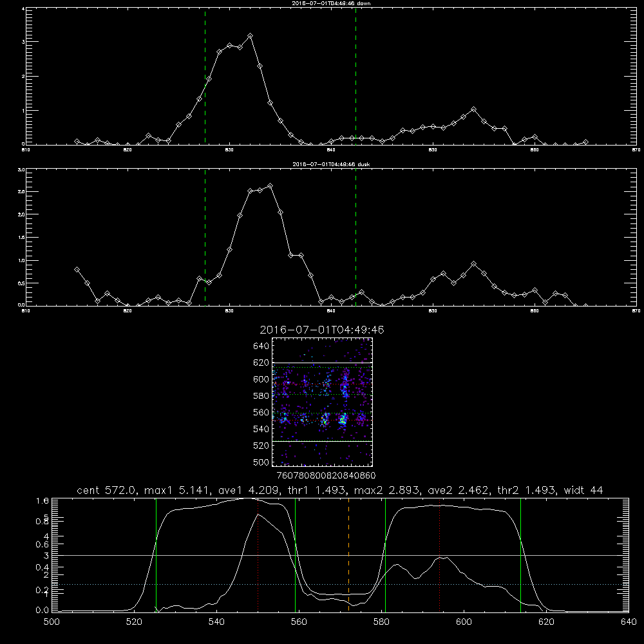
Task: Select the rightmost green vertical line in bottom plot
Action: pyautogui.click(x=520, y=555)
